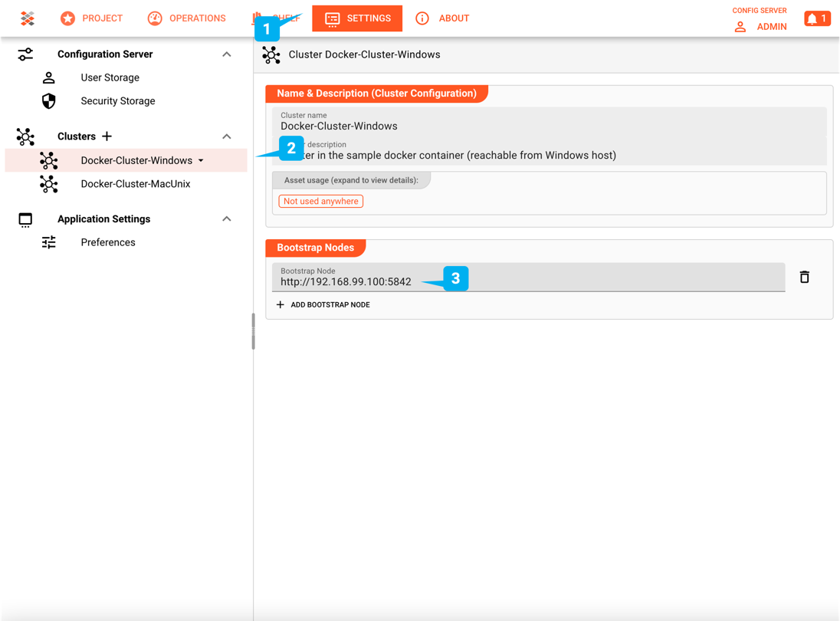Collapse the Application Settings section
Image resolution: width=840 pixels, height=621 pixels.
[x=226, y=219]
